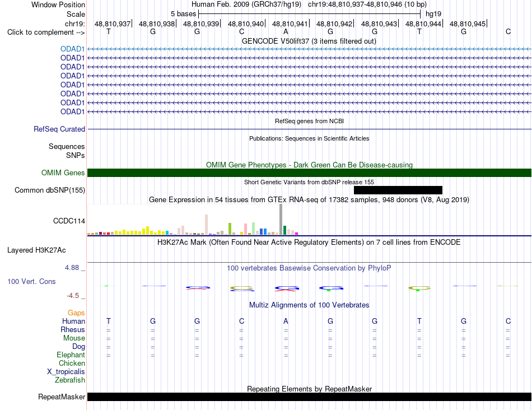532x410 pixels.
Task: Click the 'Chicken' species label
Action: pyautogui.click(x=72, y=363)
